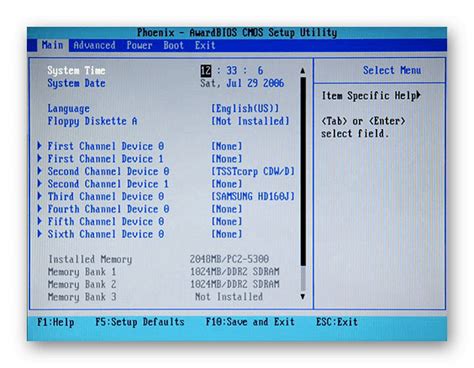This screenshot has height=368, width=474.
Task: Expand First Channel Device 1 arrow
Action: tap(39, 158)
